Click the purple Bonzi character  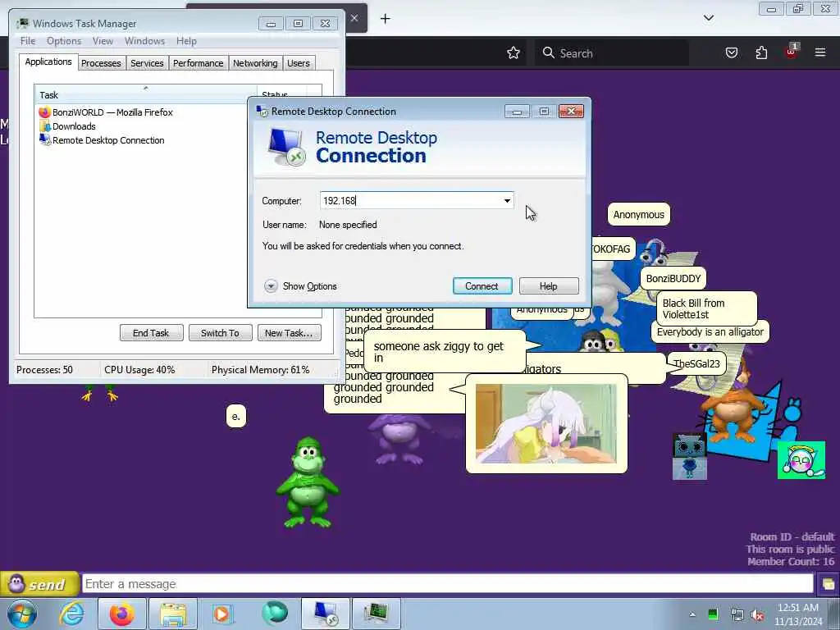tap(398, 438)
